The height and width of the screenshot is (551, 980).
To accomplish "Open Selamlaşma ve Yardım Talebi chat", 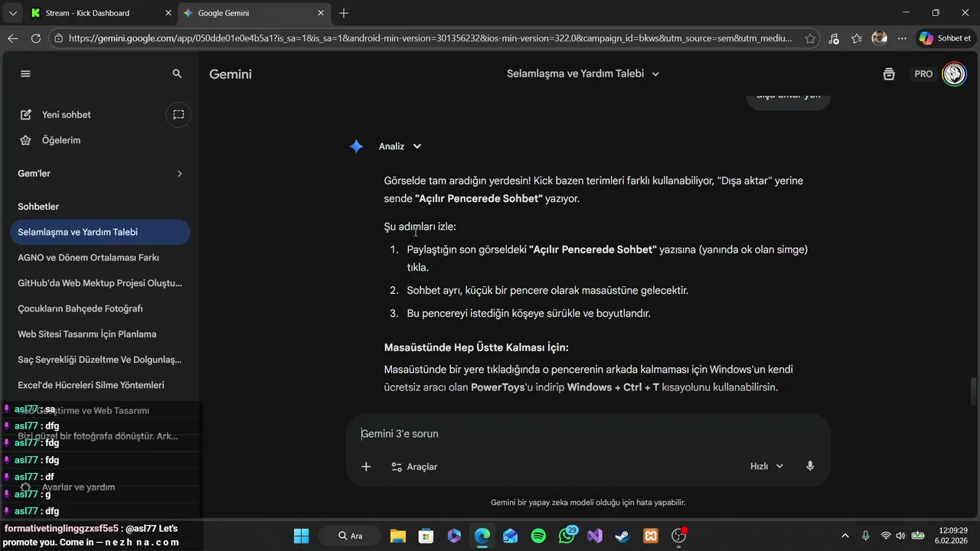I will (100, 232).
